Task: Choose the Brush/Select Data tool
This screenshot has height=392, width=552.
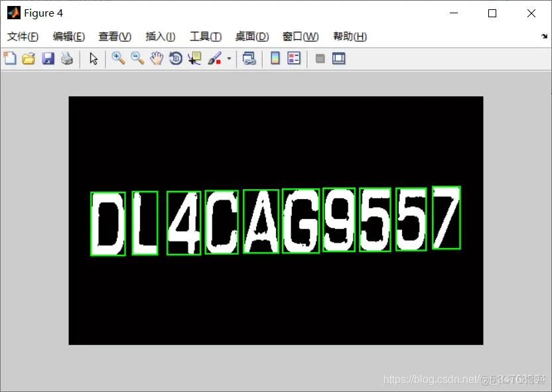Action: [215, 58]
